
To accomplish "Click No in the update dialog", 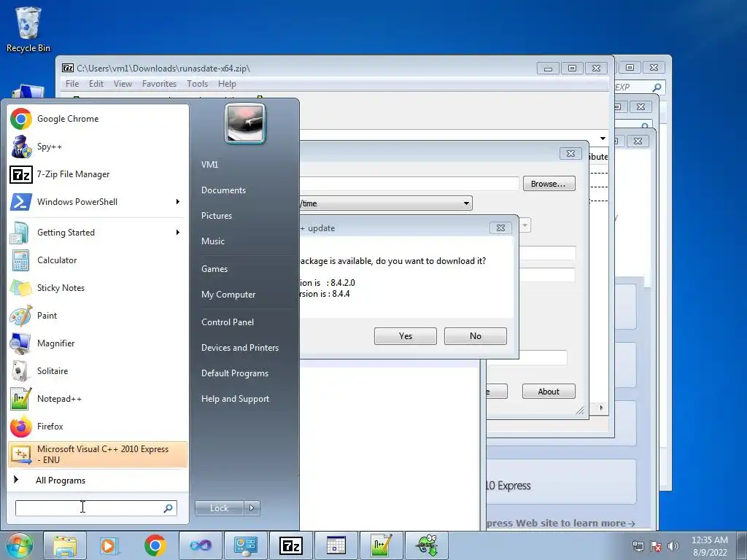I will [476, 336].
